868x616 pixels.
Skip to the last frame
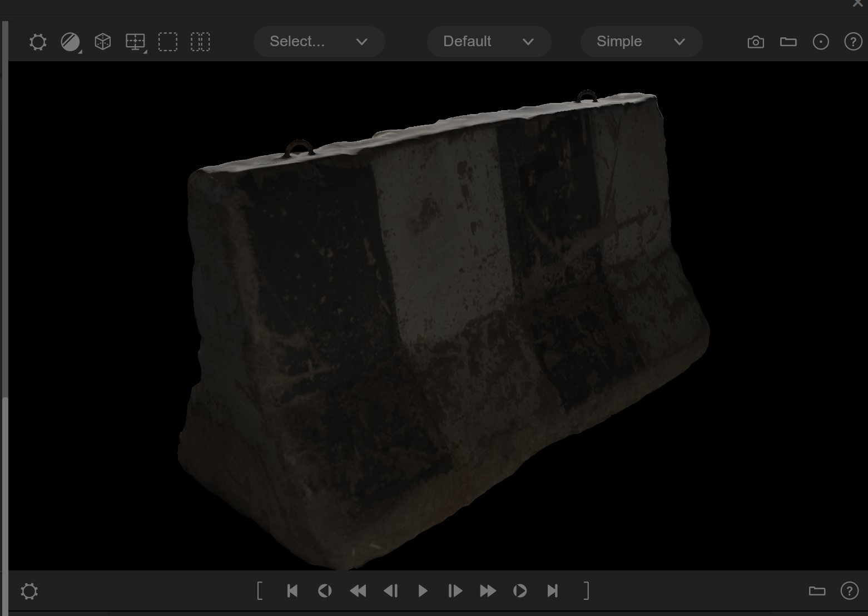[x=552, y=591]
